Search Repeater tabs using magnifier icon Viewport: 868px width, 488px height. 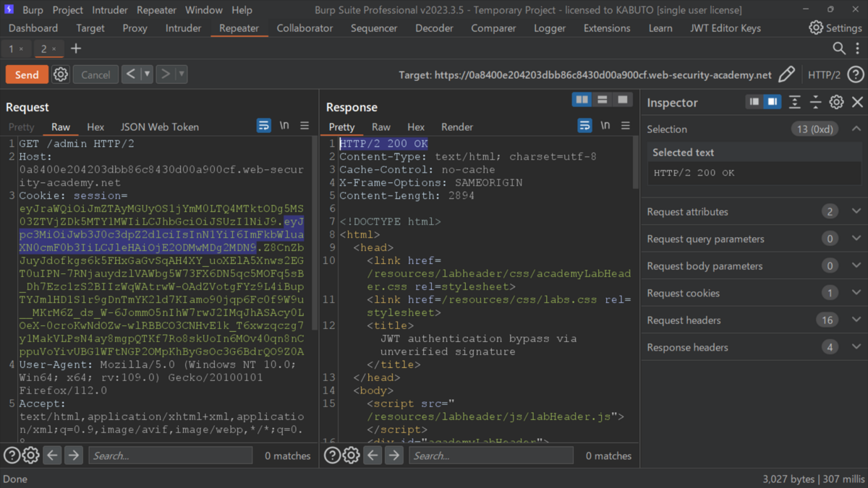click(839, 48)
